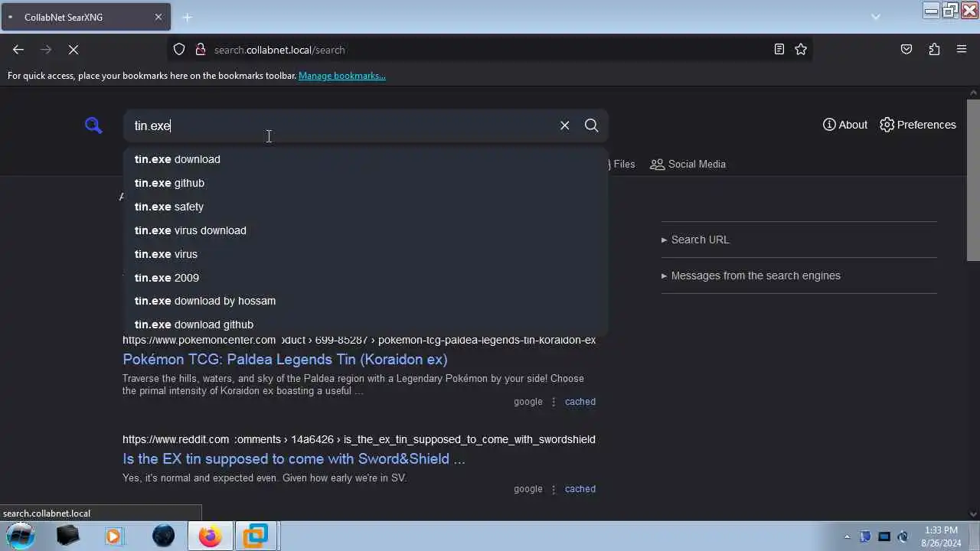Pick "tin.exe download by hossam" suggestion
Image resolution: width=980 pixels, height=551 pixels.
tap(366, 301)
